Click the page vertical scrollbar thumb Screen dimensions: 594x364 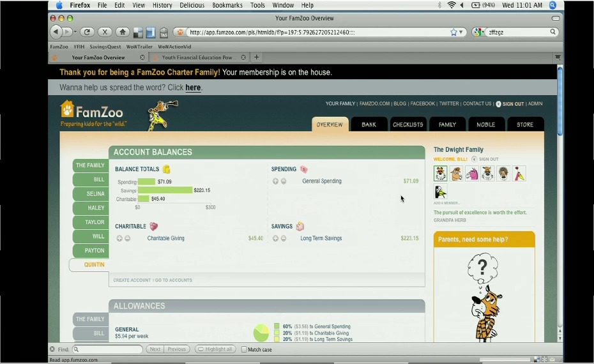pyautogui.click(x=560, y=100)
